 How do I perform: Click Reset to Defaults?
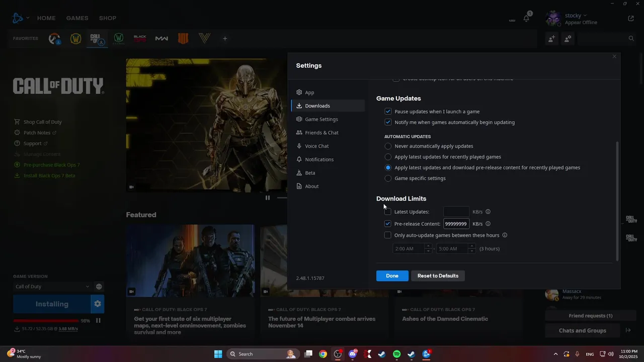point(438,276)
